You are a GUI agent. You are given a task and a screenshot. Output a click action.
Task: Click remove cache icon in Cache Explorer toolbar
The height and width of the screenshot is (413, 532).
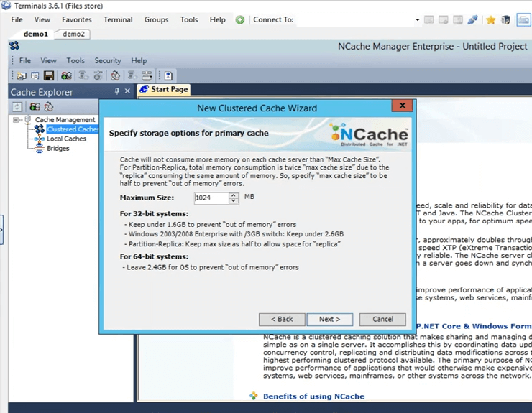pyautogui.click(x=49, y=107)
